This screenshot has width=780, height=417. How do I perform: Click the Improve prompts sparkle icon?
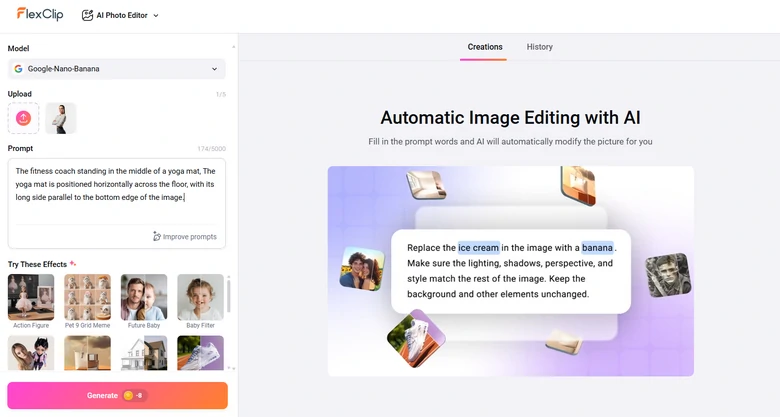tap(157, 236)
